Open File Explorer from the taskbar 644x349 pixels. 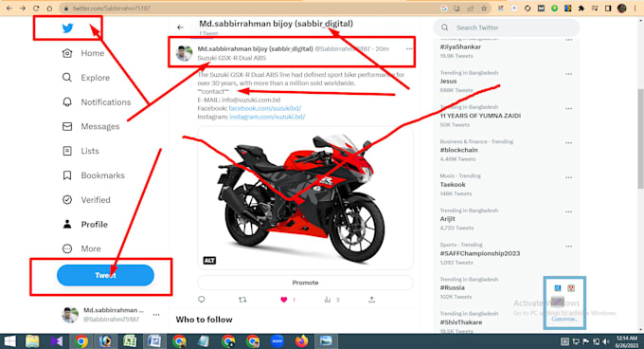(x=32, y=341)
